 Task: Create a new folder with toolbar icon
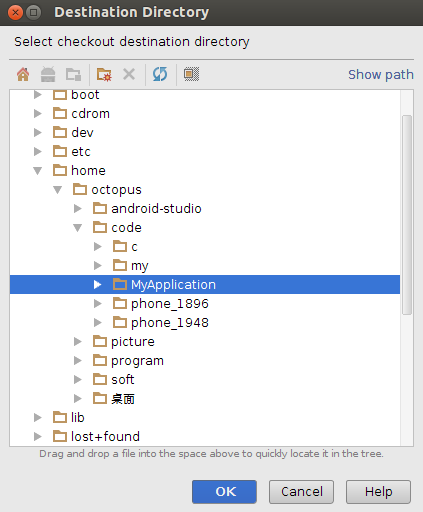[104, 74]
